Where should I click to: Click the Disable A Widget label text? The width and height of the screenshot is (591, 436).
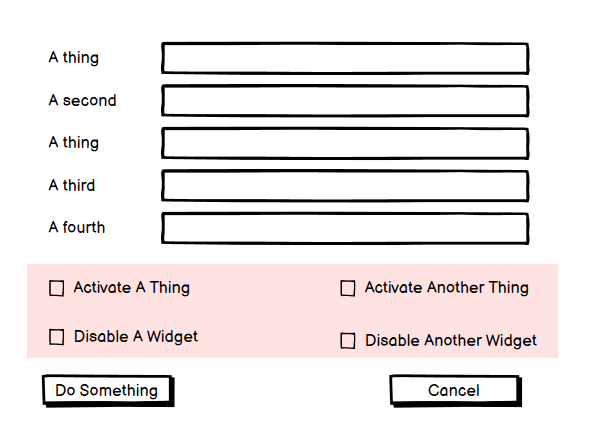(136, 337)
